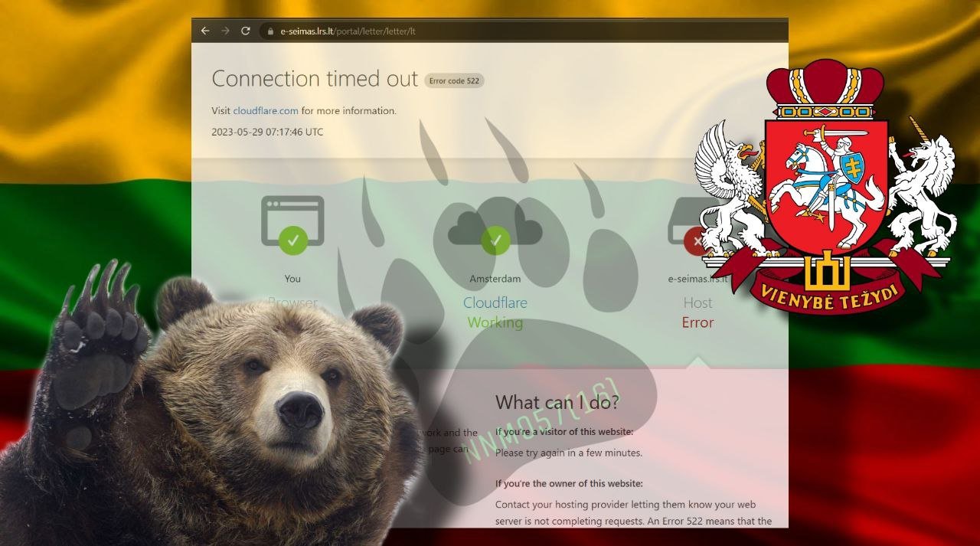Click the You label under browser icon
Viewport: 980px width, 546px height.
(x=292, y=279)
